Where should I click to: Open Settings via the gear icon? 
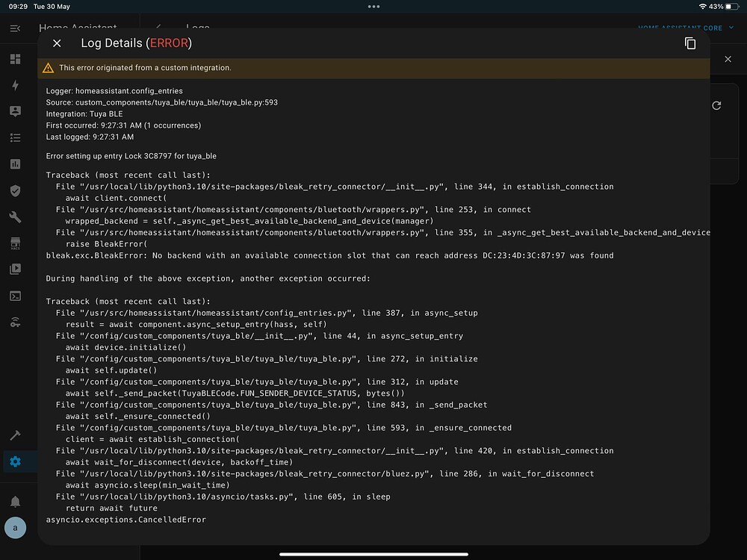pos(16,461)
